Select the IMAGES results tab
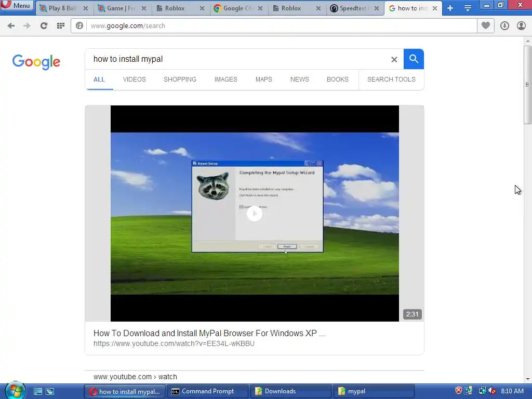The image size is (532, 399). coord(225,79)
